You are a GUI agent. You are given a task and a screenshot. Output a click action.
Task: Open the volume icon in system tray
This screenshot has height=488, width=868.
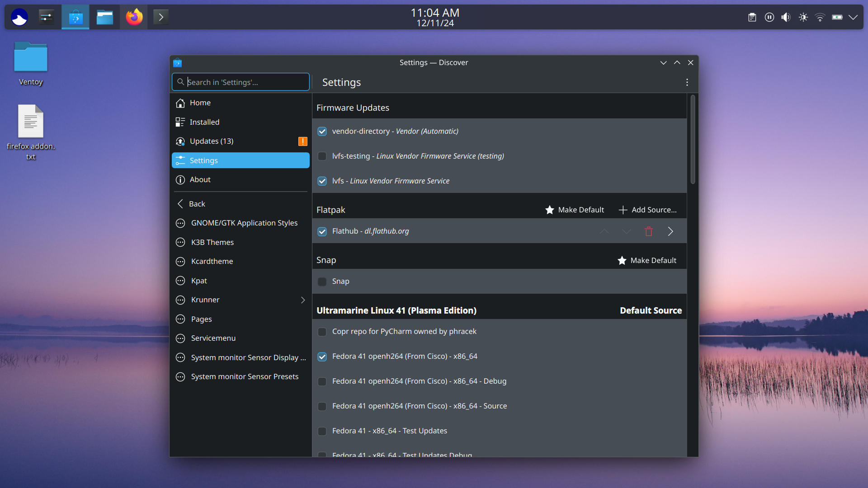(x=786, y=17)
